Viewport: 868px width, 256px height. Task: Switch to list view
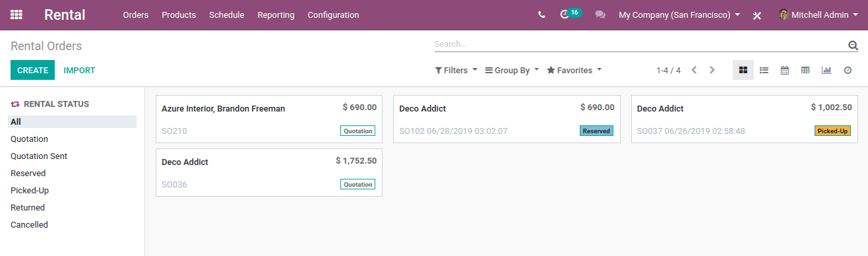[764, 70]
